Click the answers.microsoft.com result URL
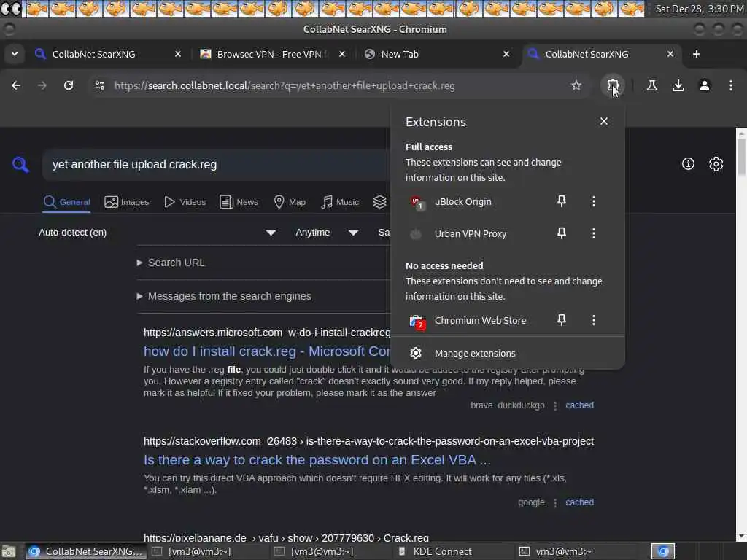747x560 pixels. coord(267,332)
